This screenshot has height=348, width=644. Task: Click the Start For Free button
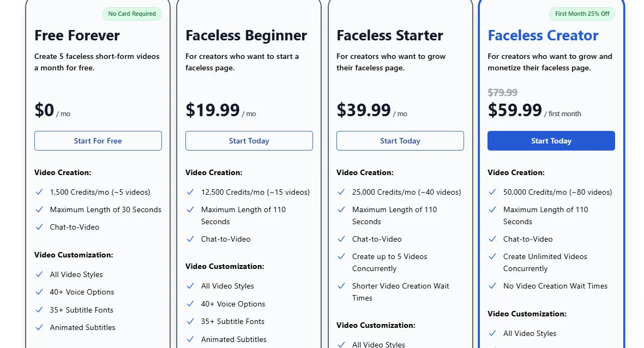98,141
